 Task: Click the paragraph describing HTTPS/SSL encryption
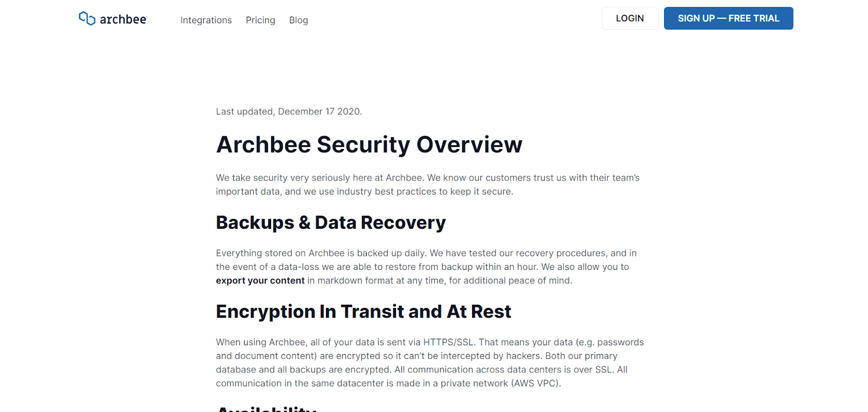pos(430,363)
